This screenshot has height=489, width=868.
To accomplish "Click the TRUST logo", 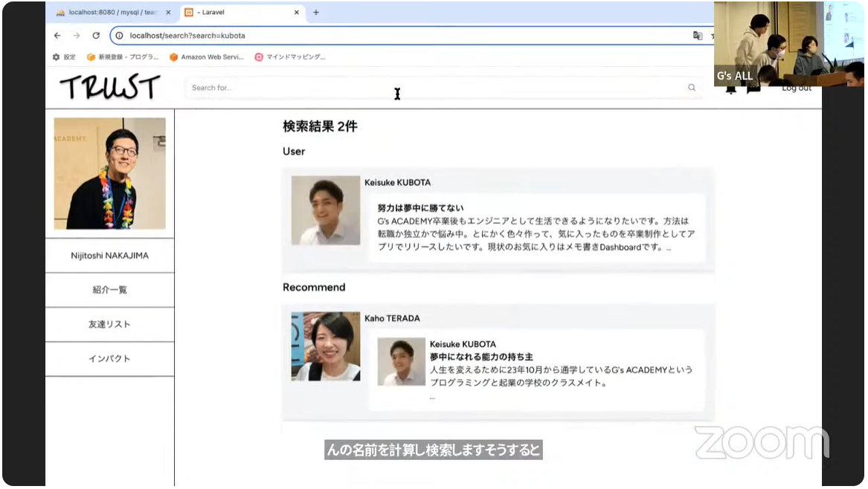I will 109,87.
